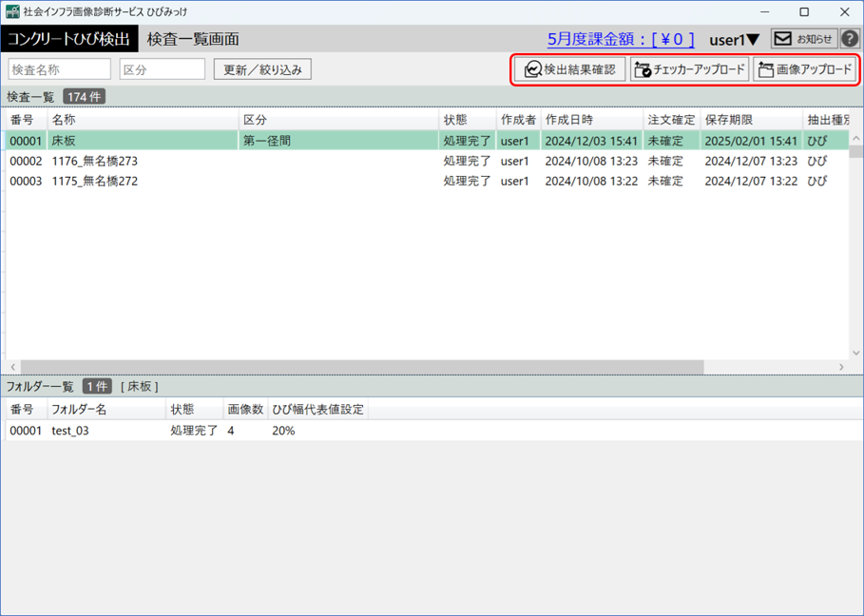
Task: Sort by 注文確定 column header
Action: [671, 120]
